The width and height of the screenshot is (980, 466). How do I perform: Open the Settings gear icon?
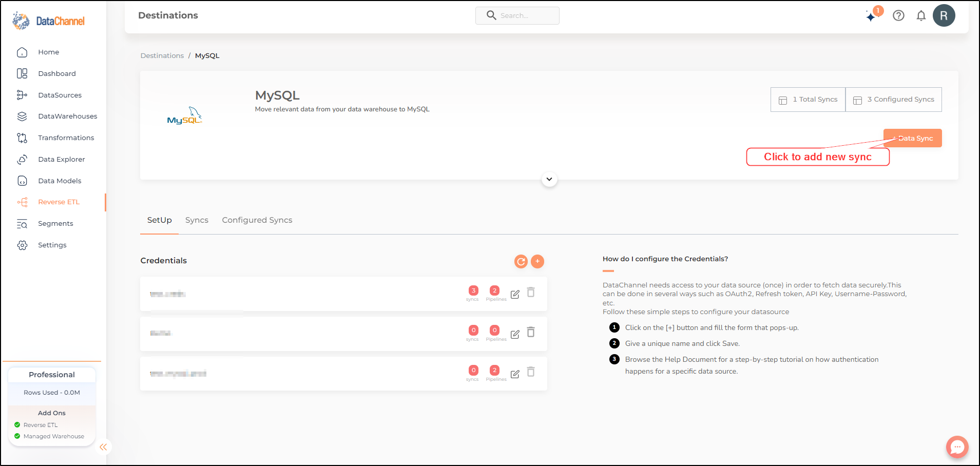tap(22, 245)
